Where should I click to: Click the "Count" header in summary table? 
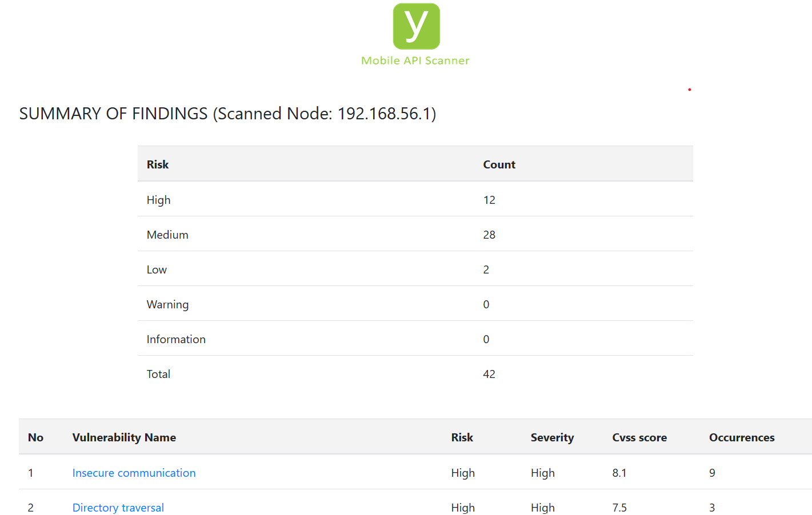499,164
